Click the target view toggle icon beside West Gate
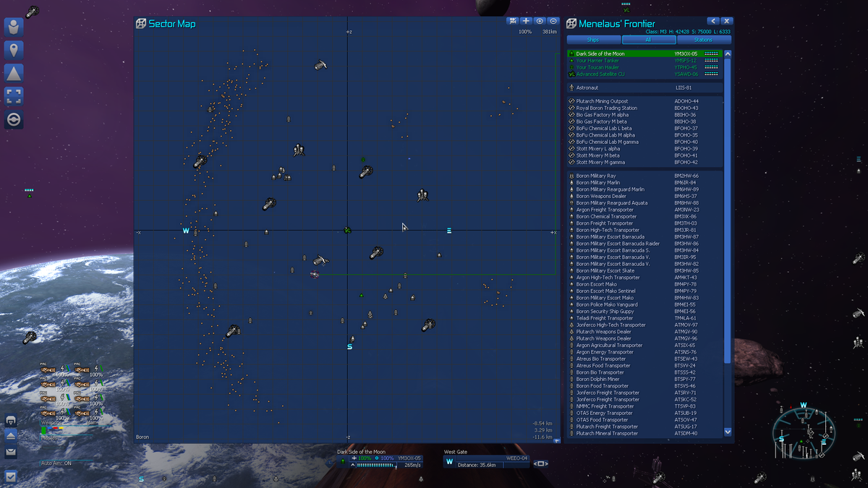The width and height of the screenshot is (868, 488). [540, 463]
